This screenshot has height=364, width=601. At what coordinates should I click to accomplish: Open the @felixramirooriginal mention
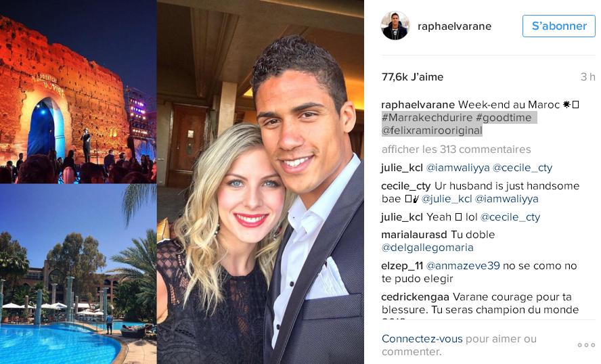point(432,131)
